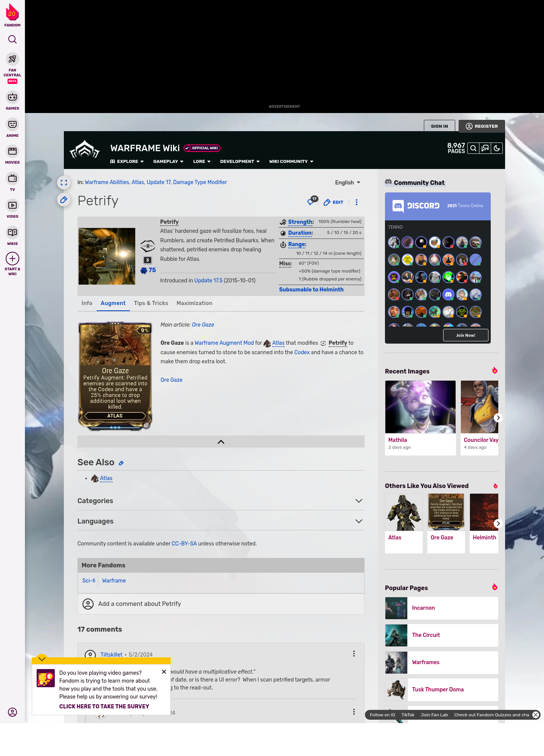Viewport: 544px width, 756px height.
Task: Switch to the Maximization tab
Action: (x=195, y=303)
